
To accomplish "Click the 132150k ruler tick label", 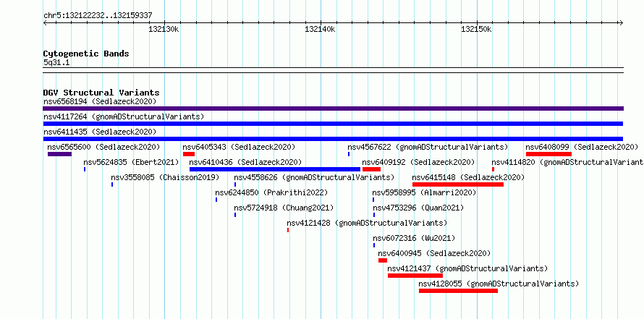I will [x=476, y=29].
